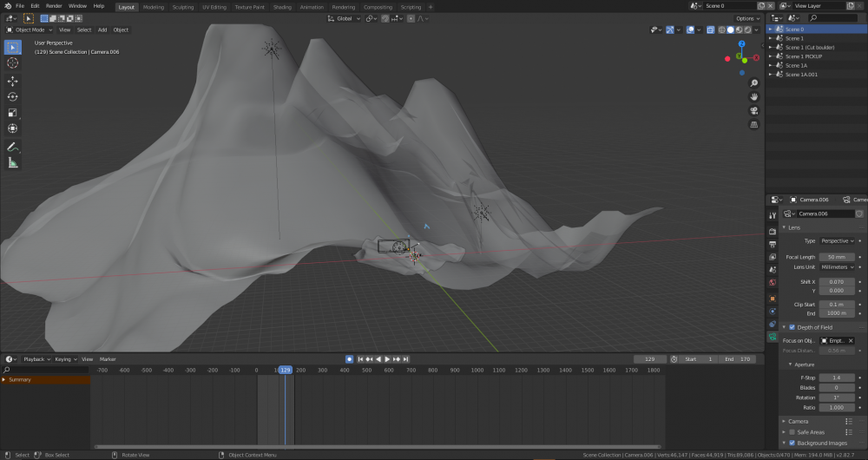The width and height of the screenshot is (868, 460).
Task: Select Scene 1A.001 in the outliner
Action: coord(801,74)
